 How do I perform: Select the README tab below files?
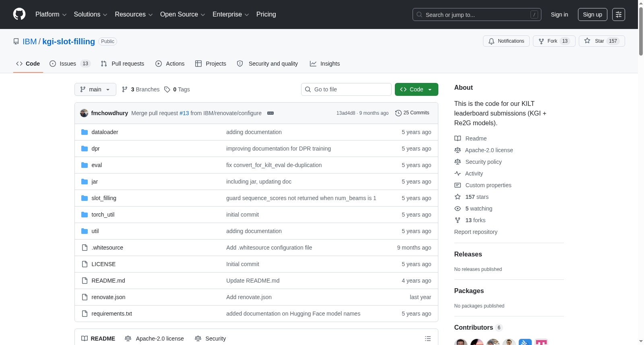[98, 339]
